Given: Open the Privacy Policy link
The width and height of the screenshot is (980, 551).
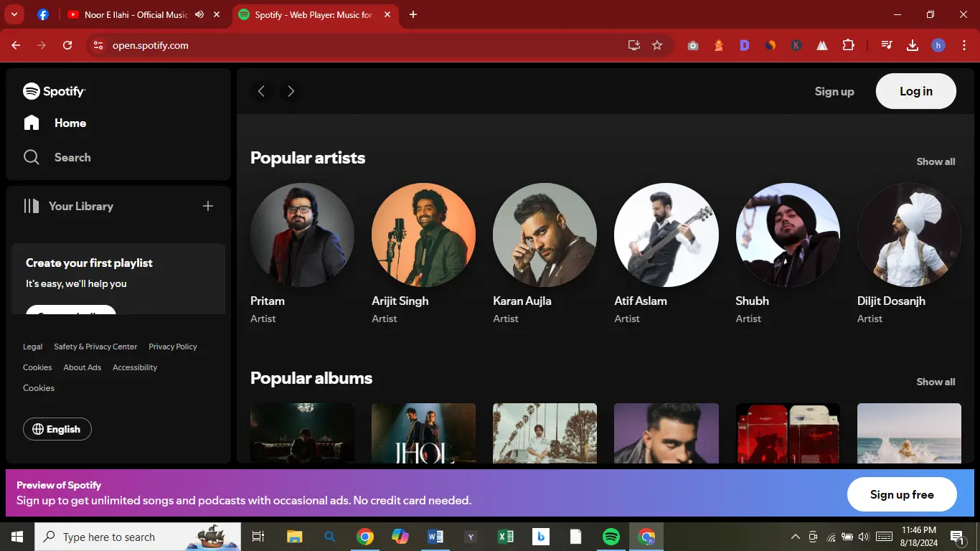Looking at the screenshot, I should tap(173, 347).
